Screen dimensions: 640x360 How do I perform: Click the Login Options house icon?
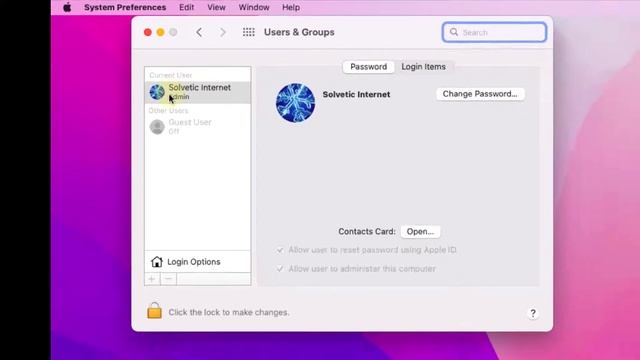(x=157, y=262)
